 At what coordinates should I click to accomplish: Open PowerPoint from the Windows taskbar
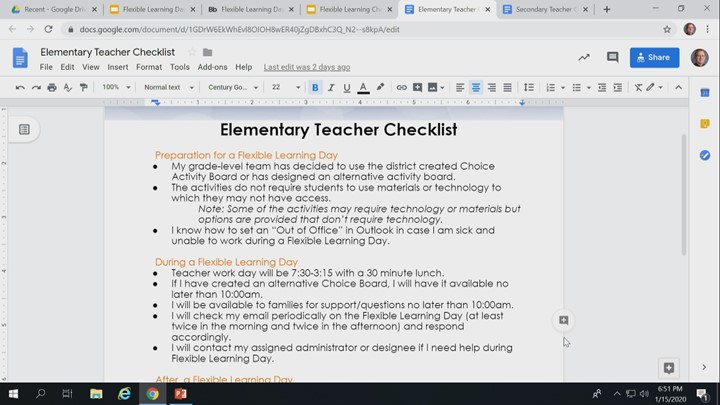pyautogui.click(x=180, y=394)
